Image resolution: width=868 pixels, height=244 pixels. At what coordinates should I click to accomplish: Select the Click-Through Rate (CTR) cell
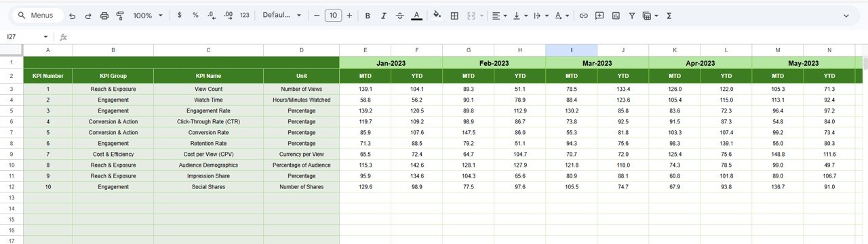tap(208, 121)
